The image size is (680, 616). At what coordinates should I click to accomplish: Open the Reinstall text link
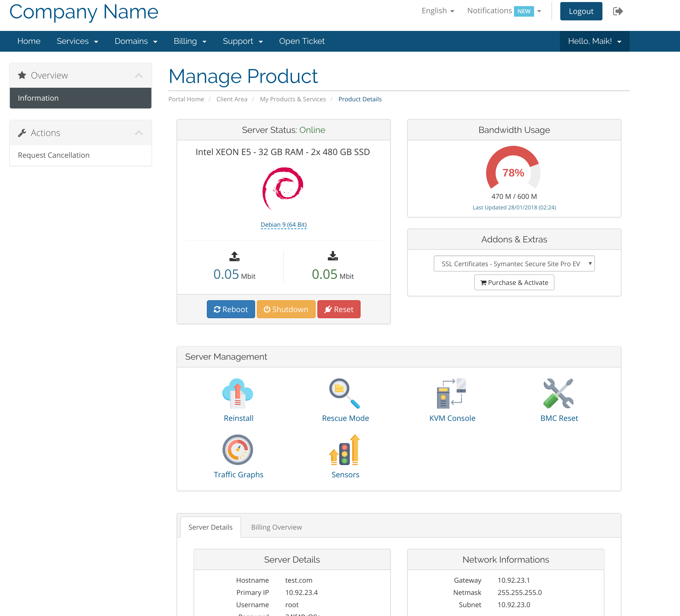pyautogui.click(x=238, y=418)
